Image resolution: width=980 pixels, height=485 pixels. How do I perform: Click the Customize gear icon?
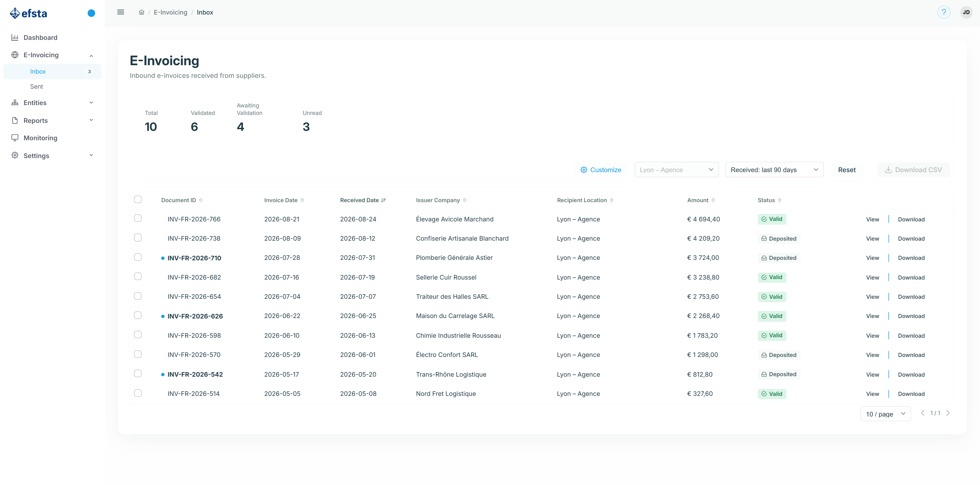(x=584, y=170)
